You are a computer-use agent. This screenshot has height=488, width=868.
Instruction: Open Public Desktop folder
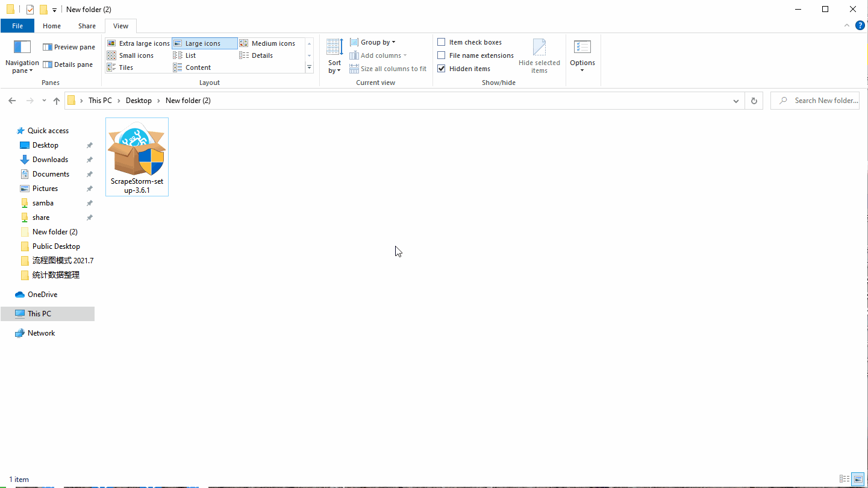pyautogui.click(x=56, y=246)
